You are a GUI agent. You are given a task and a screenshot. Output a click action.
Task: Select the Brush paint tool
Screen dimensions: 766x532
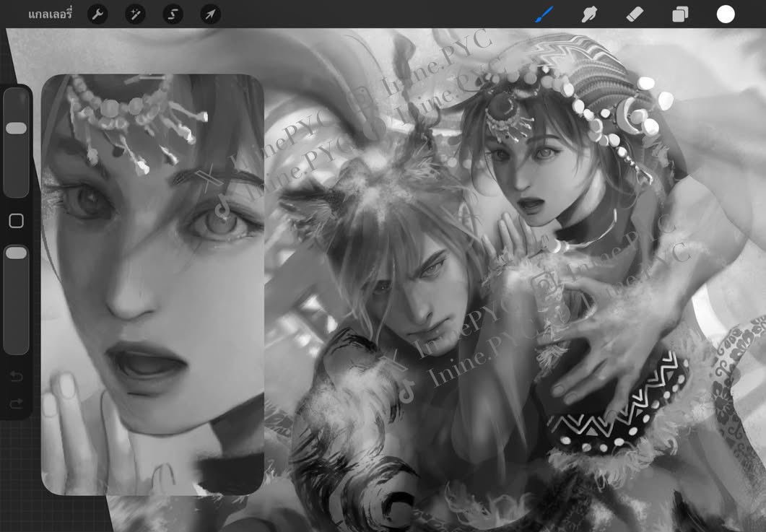coord(544,14)
